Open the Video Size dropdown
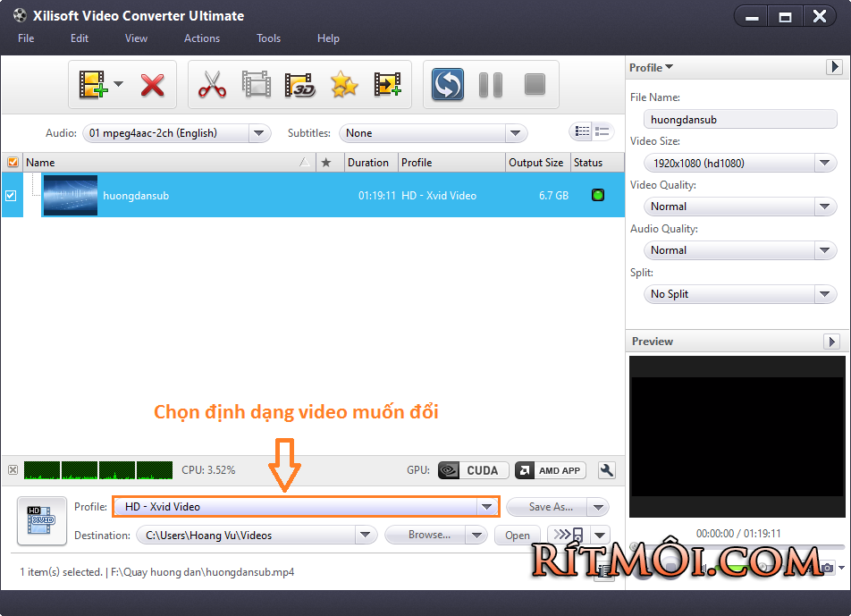 coord(740,163)
